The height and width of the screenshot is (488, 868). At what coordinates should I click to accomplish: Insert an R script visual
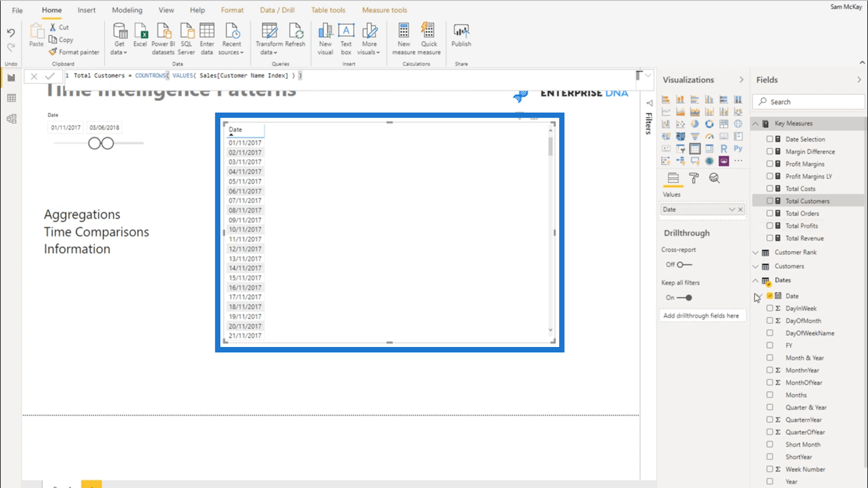tap(724, 149)
